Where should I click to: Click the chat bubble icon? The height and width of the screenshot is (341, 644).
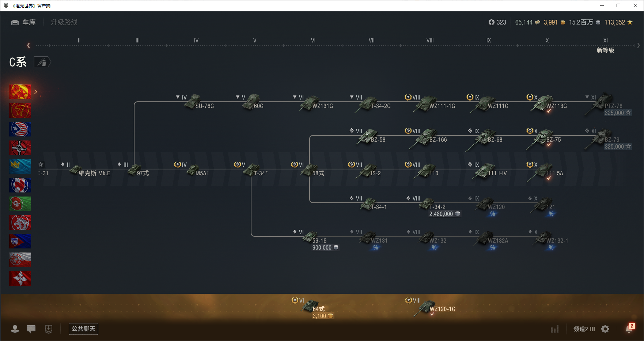tap(31, 329)
